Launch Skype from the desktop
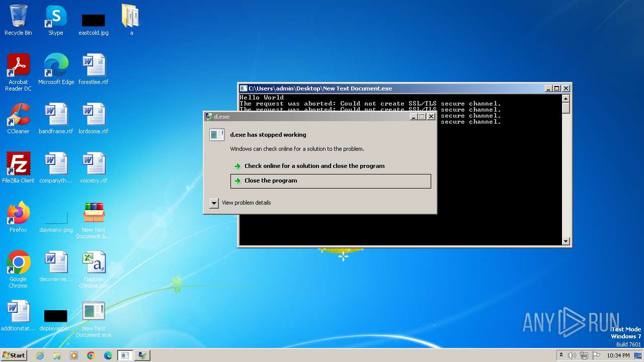644x362 pixels. [56, 20]
